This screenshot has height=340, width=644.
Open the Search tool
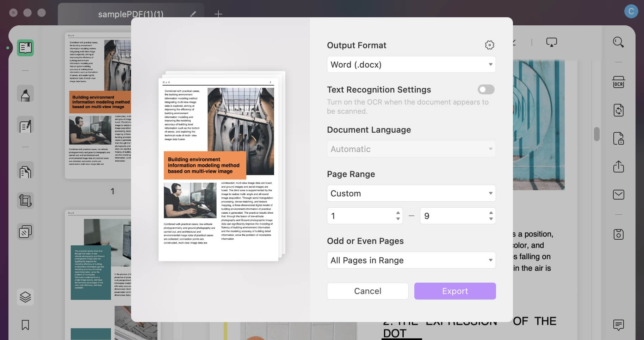click(618, 42)
